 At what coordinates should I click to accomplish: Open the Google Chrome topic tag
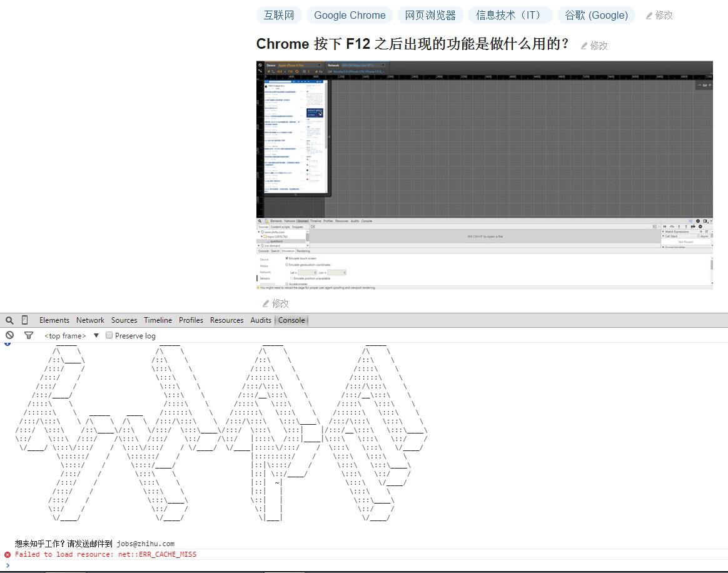point(350,15)
